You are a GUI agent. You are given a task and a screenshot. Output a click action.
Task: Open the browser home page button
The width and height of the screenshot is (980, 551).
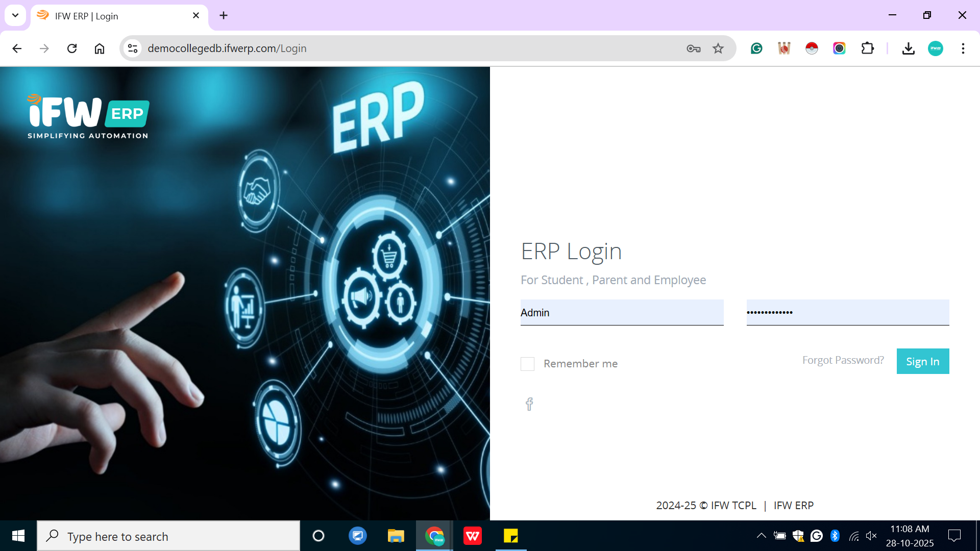coord(100,48)
